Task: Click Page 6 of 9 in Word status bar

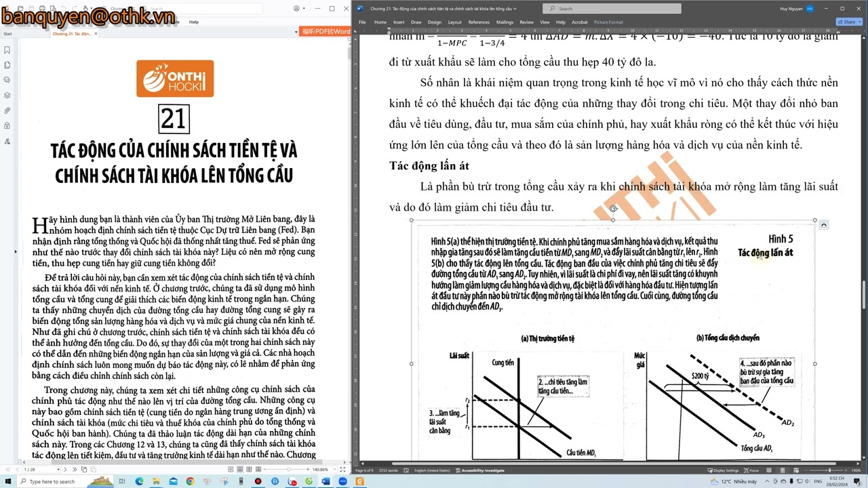Action: (365, 470)
